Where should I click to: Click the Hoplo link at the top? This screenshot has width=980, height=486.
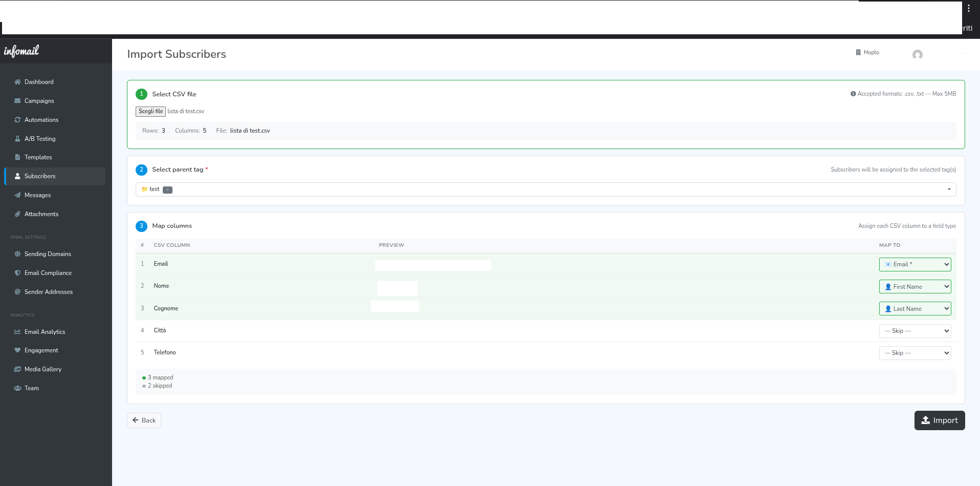(x=867, y=52)
